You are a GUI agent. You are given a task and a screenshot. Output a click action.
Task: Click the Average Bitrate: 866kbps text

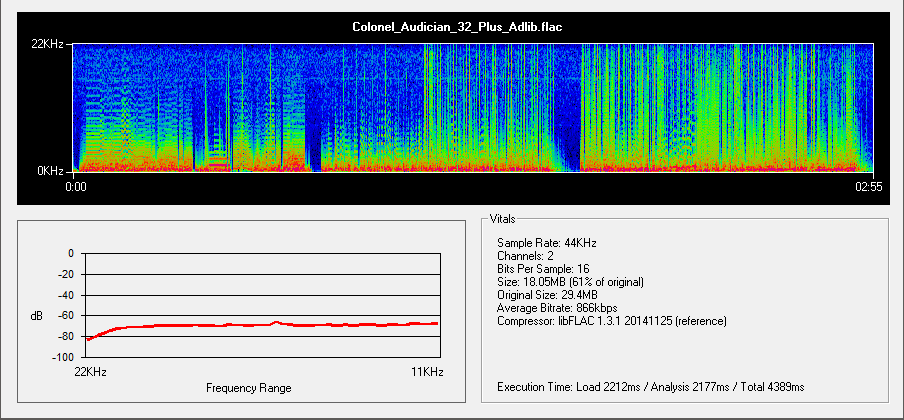click(x=556, y=308)
